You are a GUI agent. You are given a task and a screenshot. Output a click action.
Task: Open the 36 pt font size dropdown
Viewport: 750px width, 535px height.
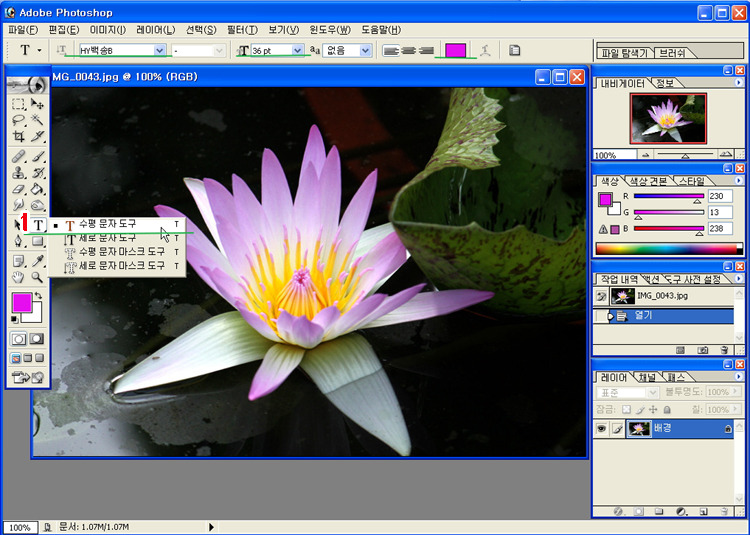[297, 50]
